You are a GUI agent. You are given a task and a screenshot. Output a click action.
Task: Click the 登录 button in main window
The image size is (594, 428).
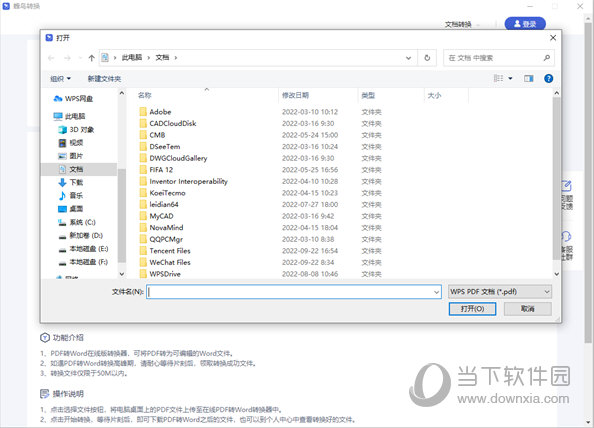point(525,24)
